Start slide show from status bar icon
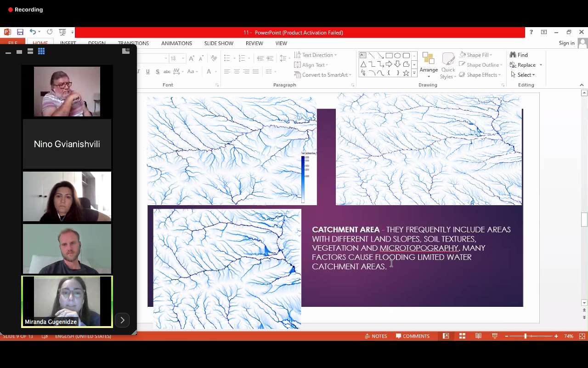The height and width of the screenshot is (368, 588). 495,336
